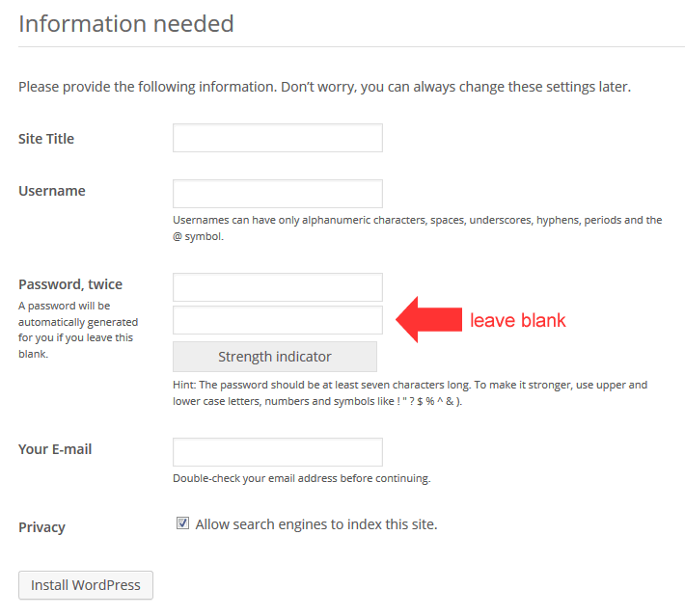The width and height of the screenshot is (685, 616).
Task: Click the second password confirmation field
Action: pos(277,320)
